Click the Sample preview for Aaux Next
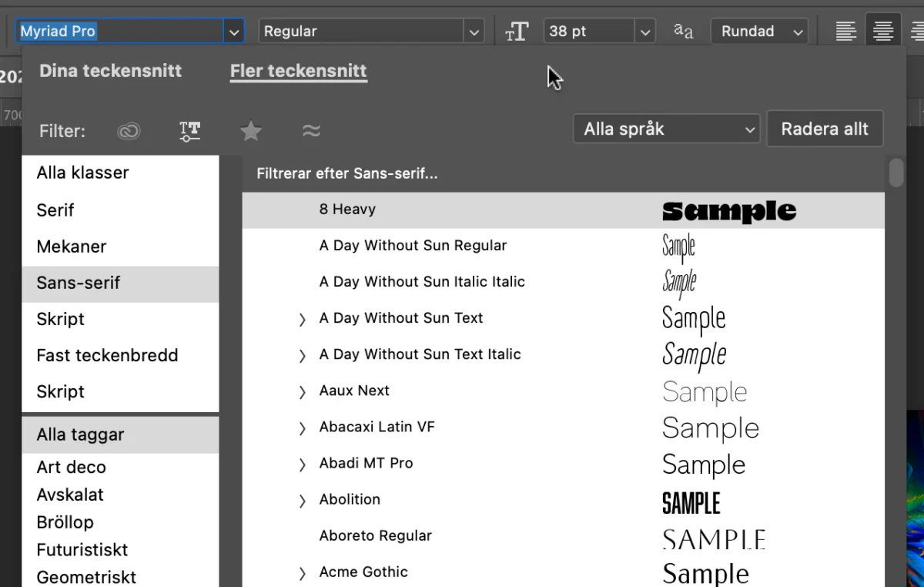Image resolution: width=924 pixels, height=587 pixels. 705,392
